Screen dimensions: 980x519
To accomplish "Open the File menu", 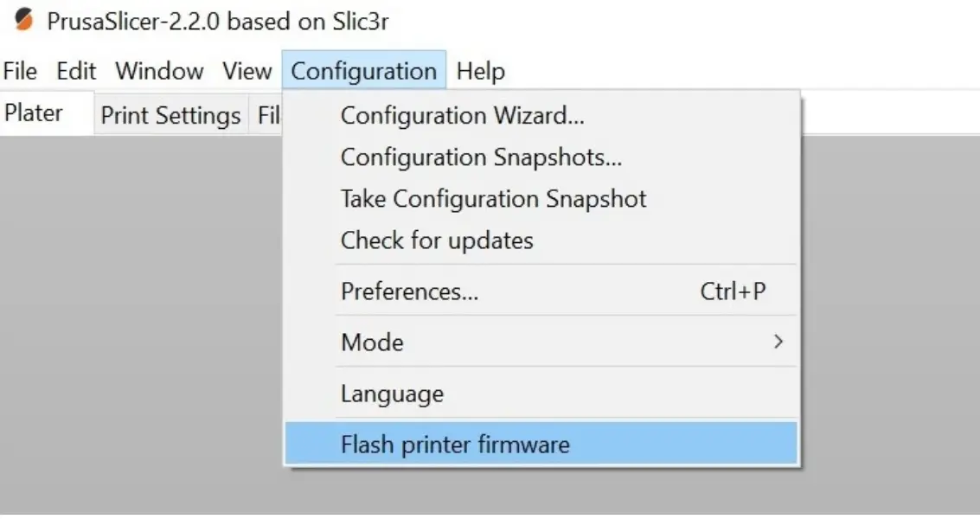I will coord(20,71).
